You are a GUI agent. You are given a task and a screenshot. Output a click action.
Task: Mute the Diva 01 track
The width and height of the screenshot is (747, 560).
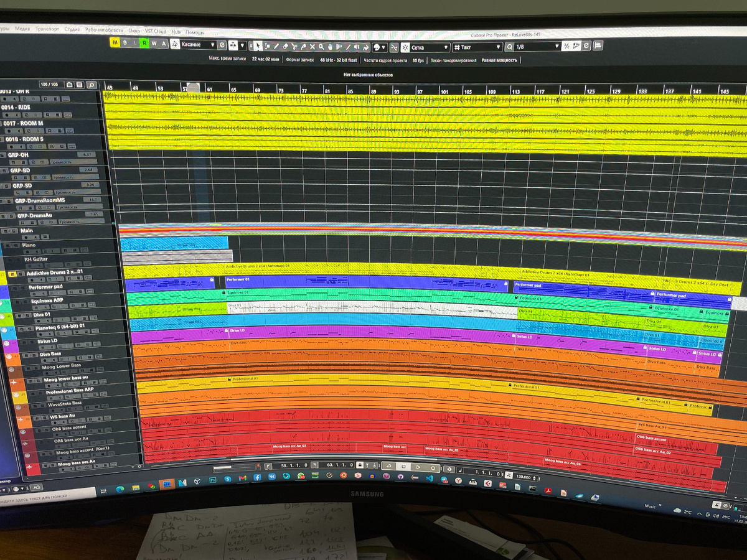coord(19,316)
